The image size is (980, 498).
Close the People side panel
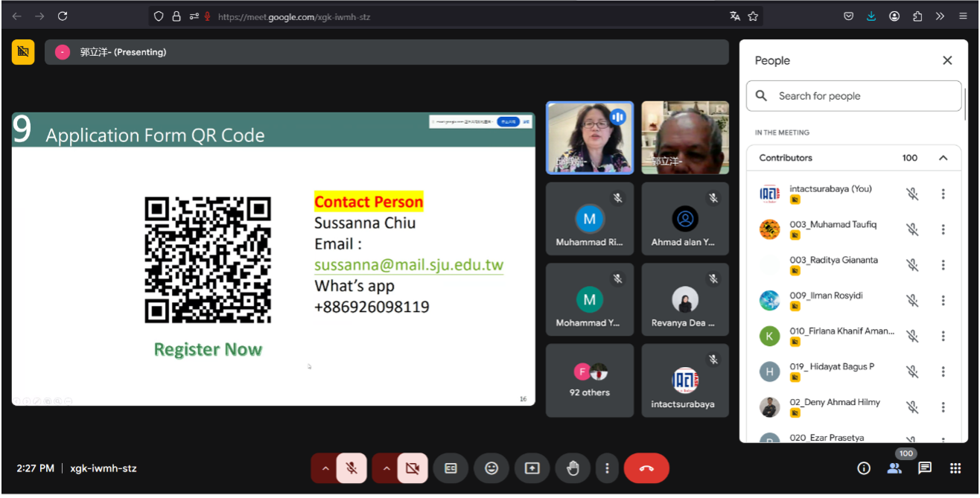(x=947, y=60)
